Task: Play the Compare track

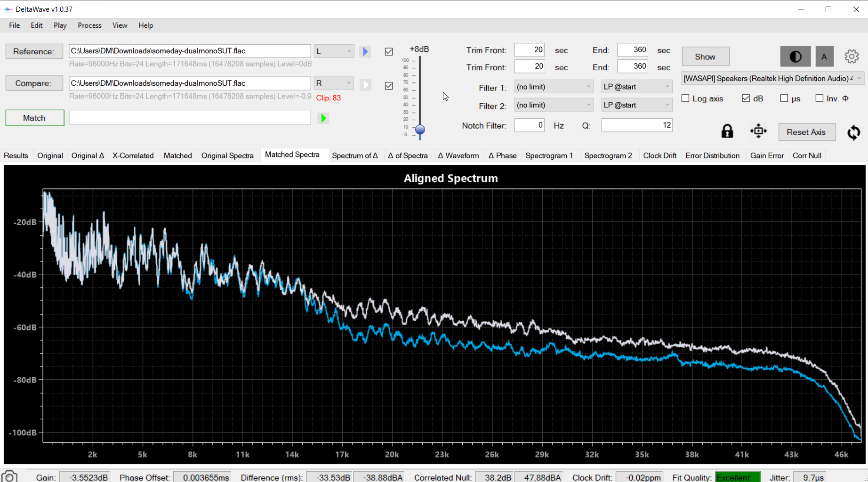Action: pyautogui.click(x=365, y=84)
